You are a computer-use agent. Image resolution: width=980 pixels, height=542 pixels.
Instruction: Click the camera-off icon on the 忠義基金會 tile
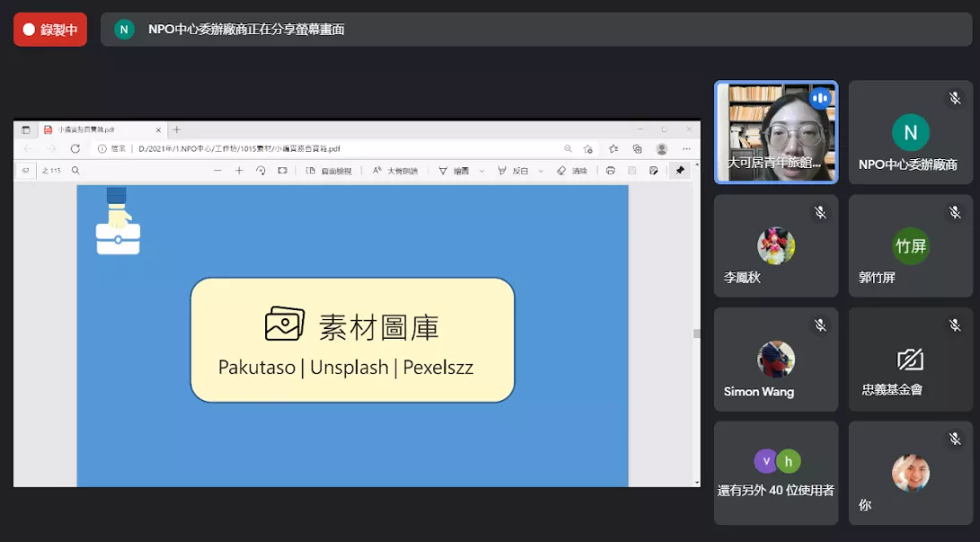point(911,360)
